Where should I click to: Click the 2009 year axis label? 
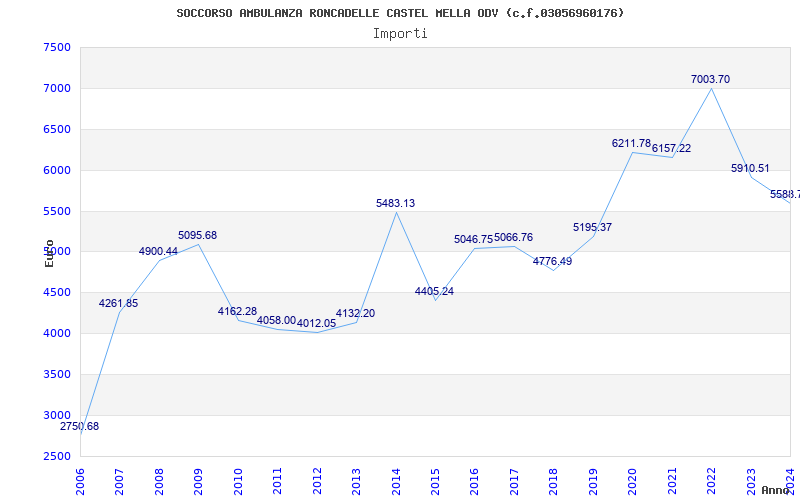(198, 482)
